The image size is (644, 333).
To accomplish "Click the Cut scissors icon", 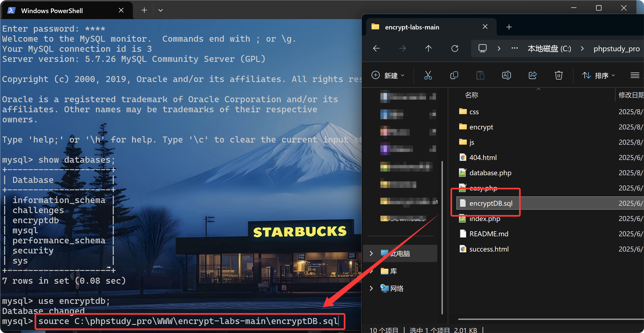I will [428, 75].
